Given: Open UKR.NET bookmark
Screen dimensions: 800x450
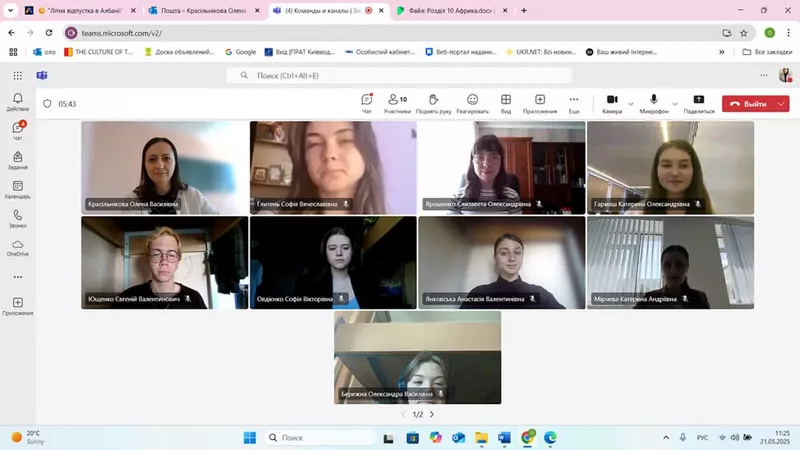Looking at the screenshot, I should (x=540, y=52).
